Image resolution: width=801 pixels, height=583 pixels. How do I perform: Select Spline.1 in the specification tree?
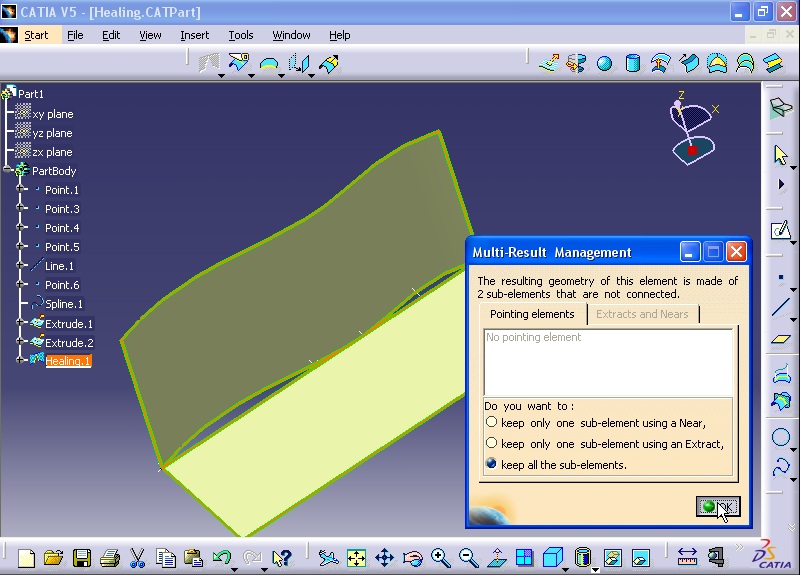click(64, 304)
